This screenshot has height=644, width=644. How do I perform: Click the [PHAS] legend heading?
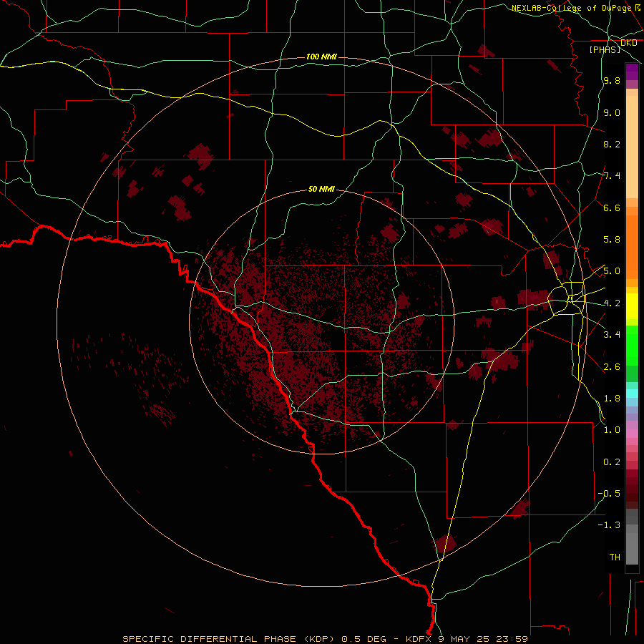[605, 49]
